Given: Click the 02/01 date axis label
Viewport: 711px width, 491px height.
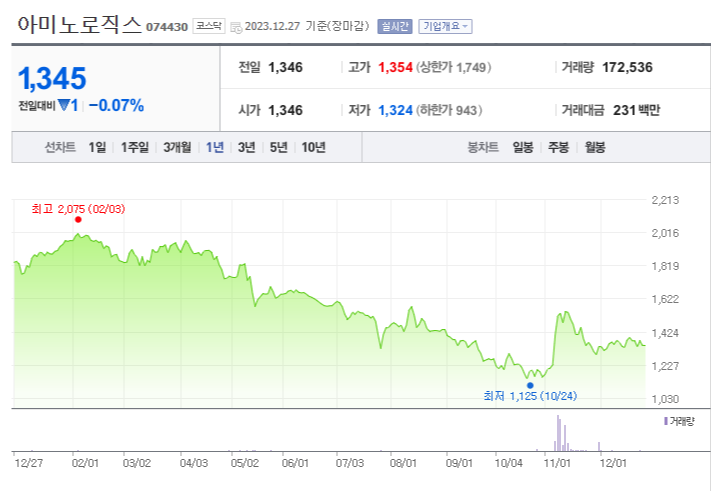Looking at the screenshot, I should coord(85,464).
